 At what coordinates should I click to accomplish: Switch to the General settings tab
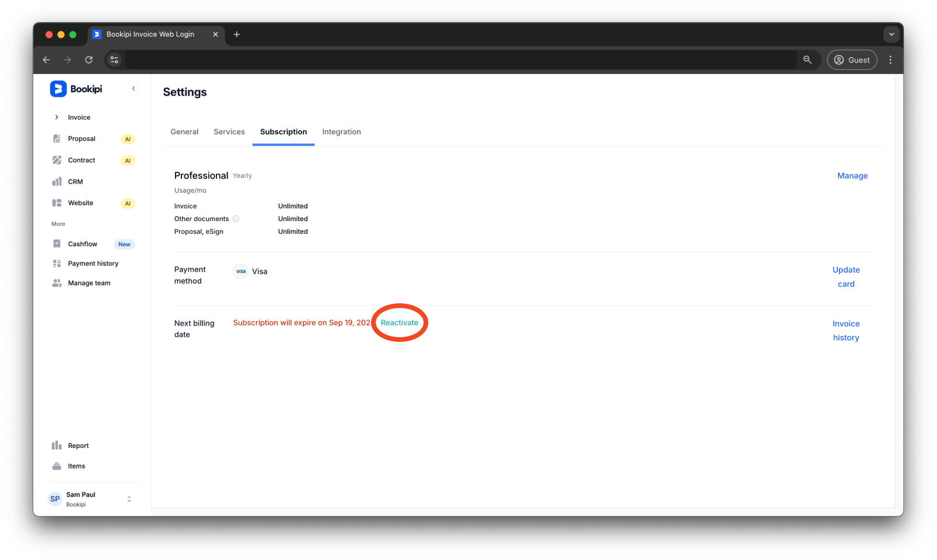click(x=184, y=132)
